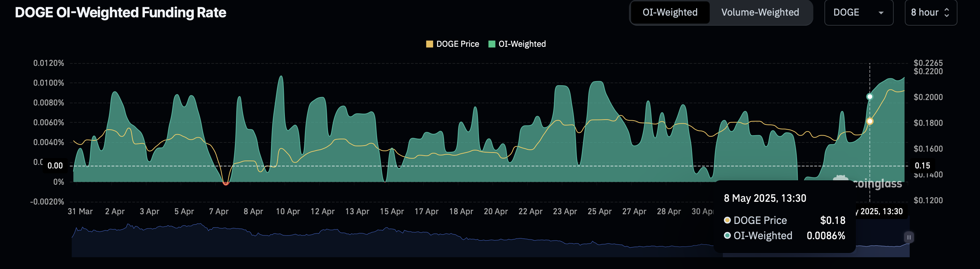This screenshot has height=269, width=980.
Task: Click the '7 Apr' axis label
Action: click(x=219, y=211)
